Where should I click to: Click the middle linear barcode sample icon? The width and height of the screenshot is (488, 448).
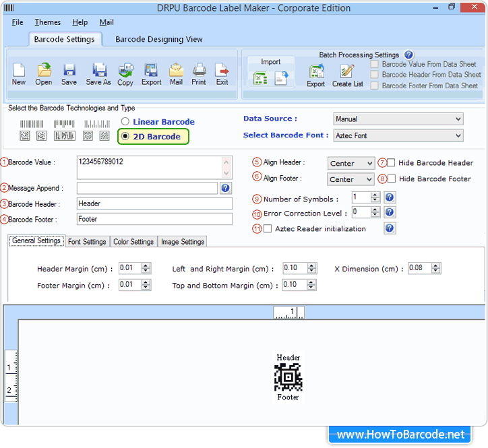click(x=64, y=124)
